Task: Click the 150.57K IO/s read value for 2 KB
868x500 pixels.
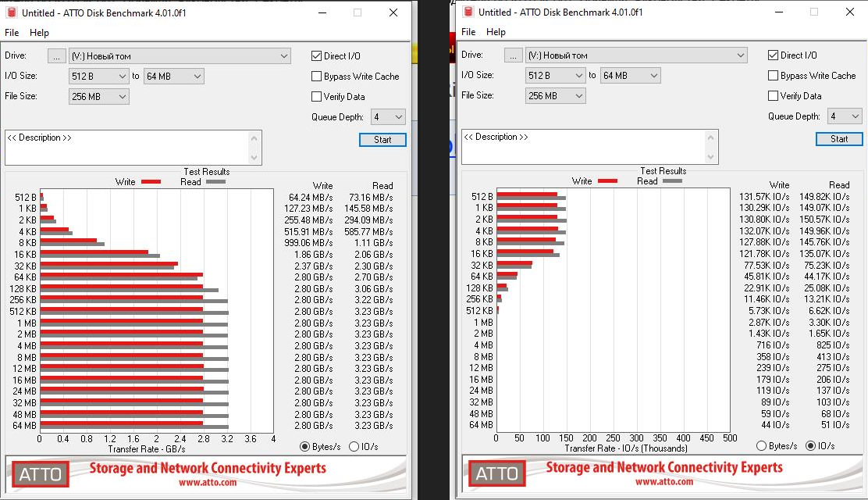Action: (x=824, y=220)
